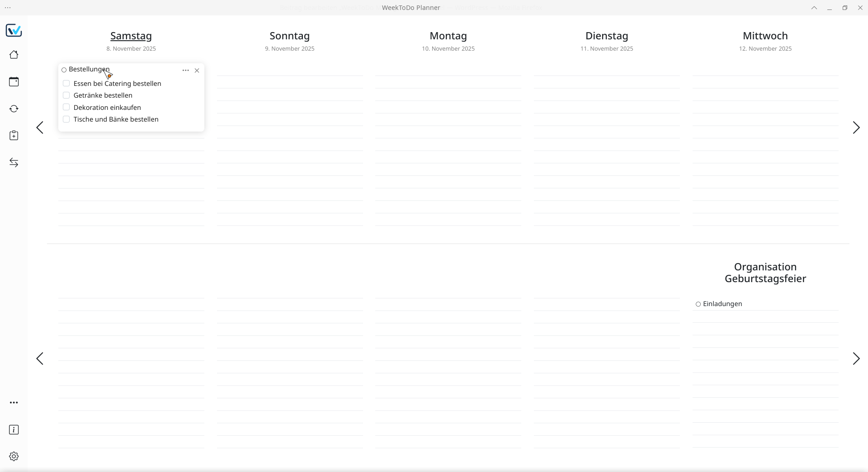
Task: Click the clipboard add-list icon
Action: click(14, 136)
